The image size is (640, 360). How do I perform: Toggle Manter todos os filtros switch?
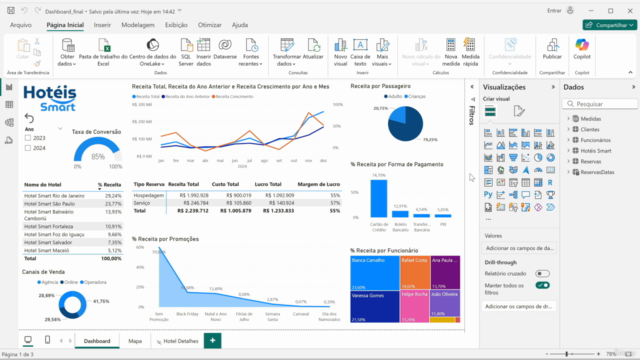pos(542,285)
